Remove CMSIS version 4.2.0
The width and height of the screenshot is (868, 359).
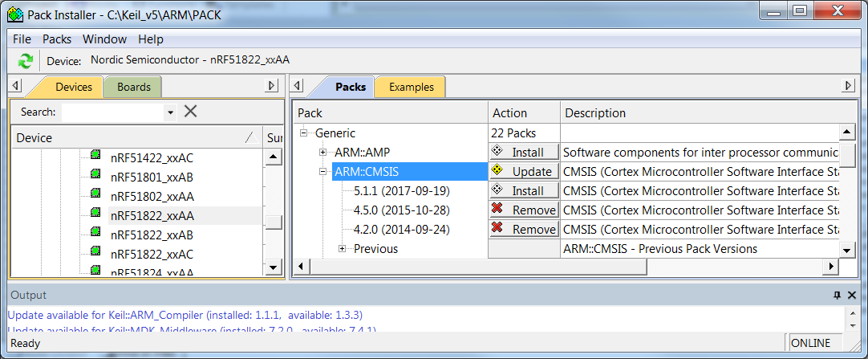[x=524, y=229]
